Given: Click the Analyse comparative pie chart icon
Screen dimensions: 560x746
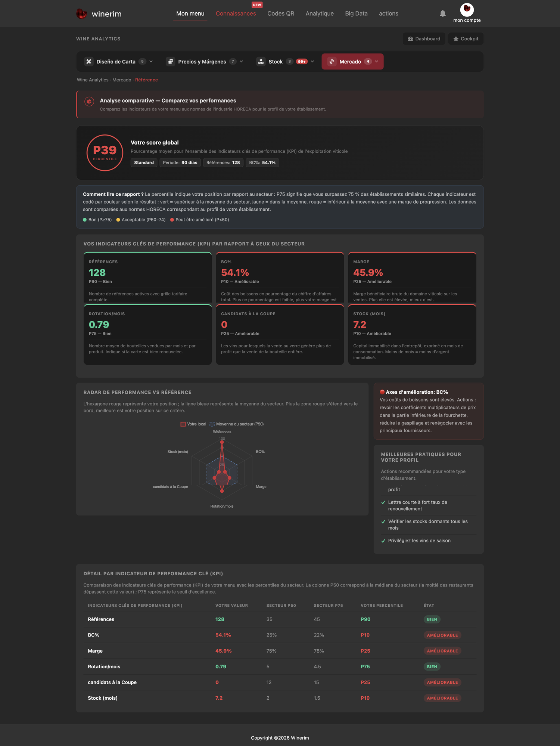Looking at the screenshot, I should (x=89, y=101).
